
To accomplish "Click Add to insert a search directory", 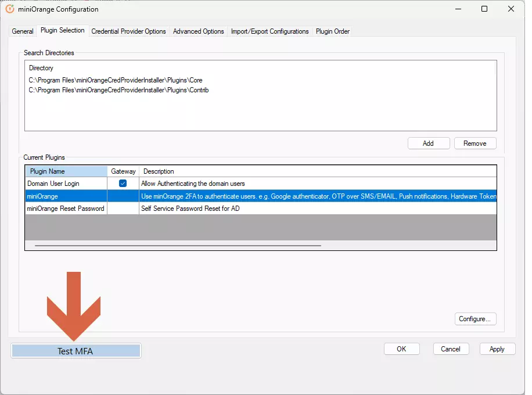I will 429,143.
